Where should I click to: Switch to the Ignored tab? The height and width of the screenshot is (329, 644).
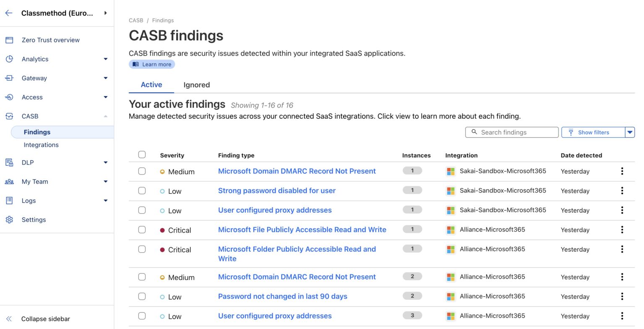[197, 85]
